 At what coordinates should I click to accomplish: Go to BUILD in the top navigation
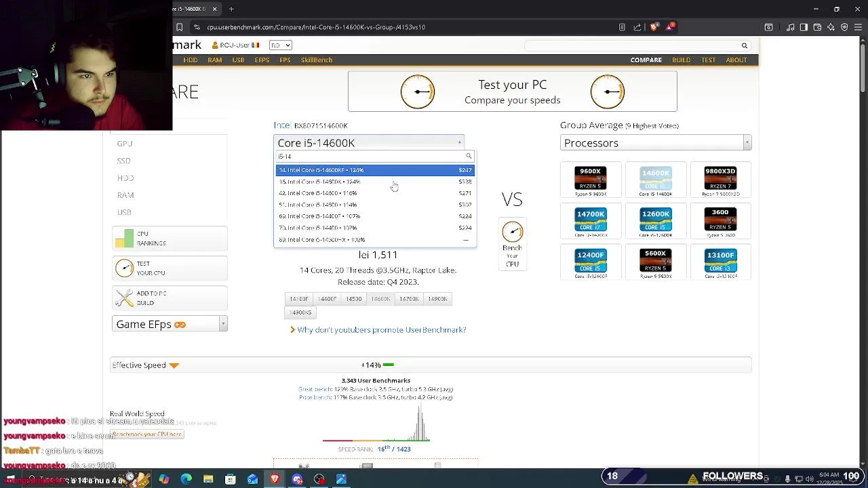point(682,60)
